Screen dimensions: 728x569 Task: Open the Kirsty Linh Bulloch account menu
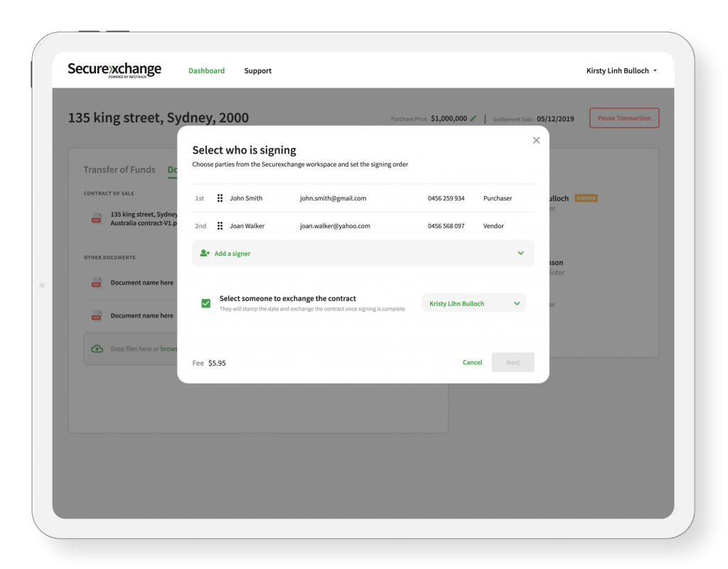[621, 71]
